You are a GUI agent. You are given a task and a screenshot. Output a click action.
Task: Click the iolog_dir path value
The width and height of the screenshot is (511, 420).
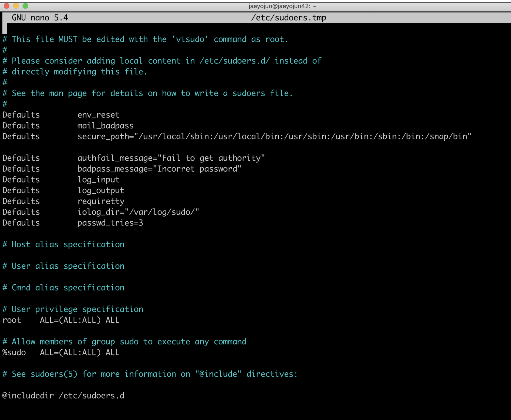tap(162, 212)
